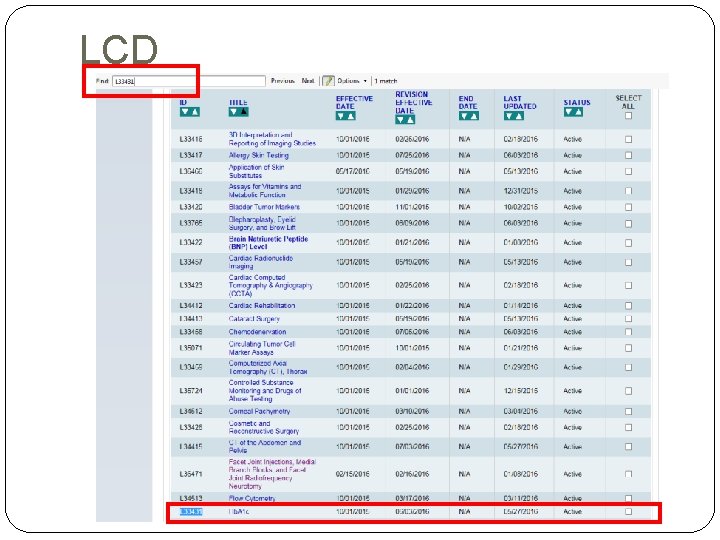The image size is (720, 540).
Task: Select checkbox in Cataract Surgery row
Action: point(628,319)
